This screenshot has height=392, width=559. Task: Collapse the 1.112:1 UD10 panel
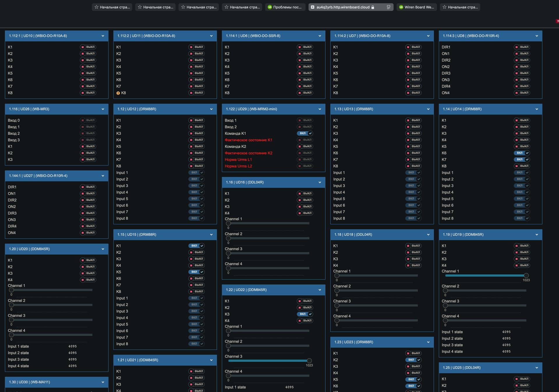click(103, 36)
